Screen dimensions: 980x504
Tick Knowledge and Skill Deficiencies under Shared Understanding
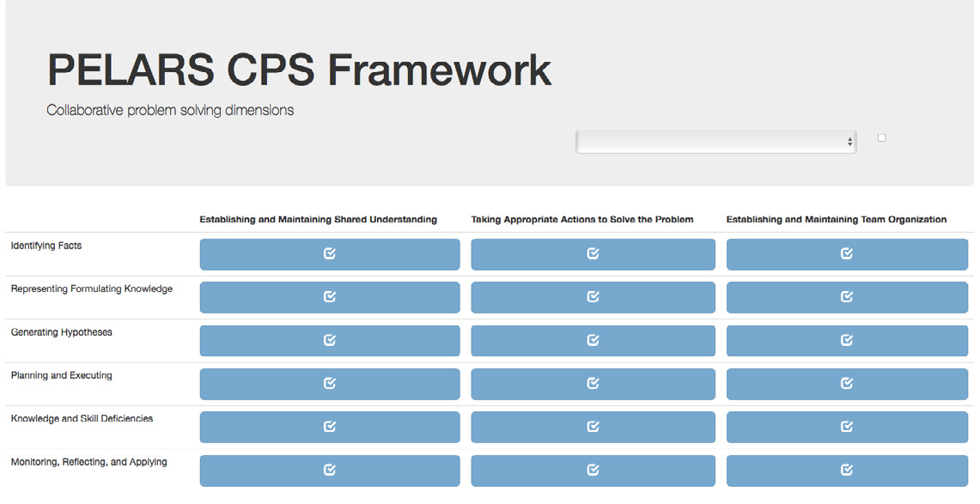click(329, 428)
